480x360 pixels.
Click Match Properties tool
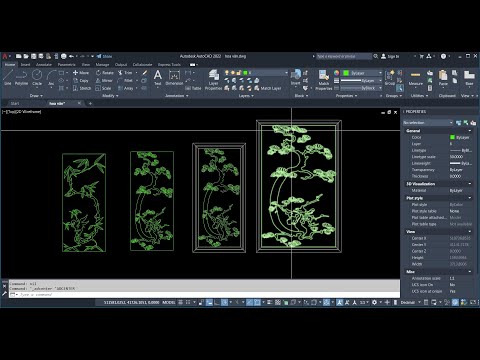pos(323,80)
